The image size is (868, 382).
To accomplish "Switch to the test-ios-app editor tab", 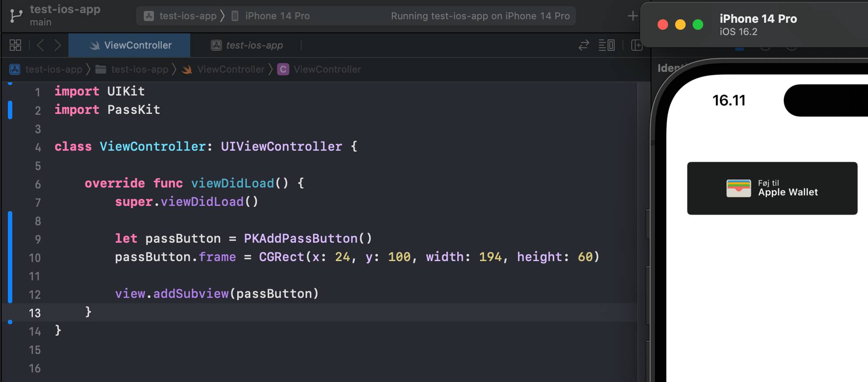I will (247, 45).
